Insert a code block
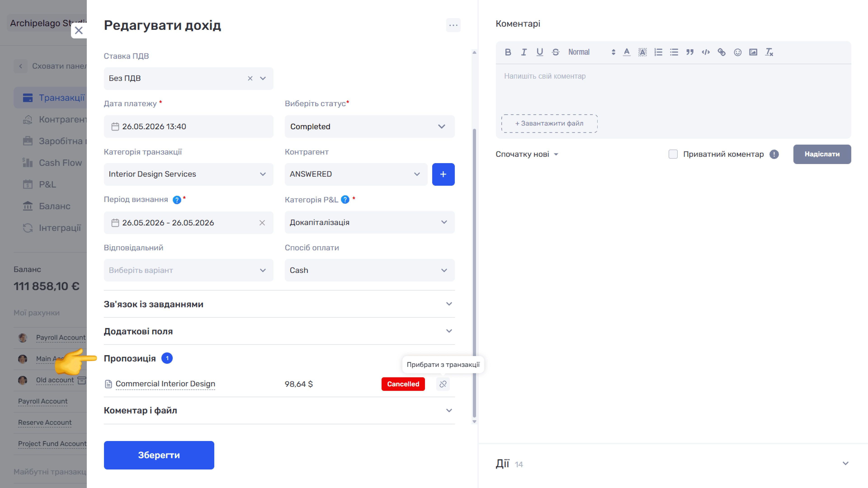 (706, 52)
